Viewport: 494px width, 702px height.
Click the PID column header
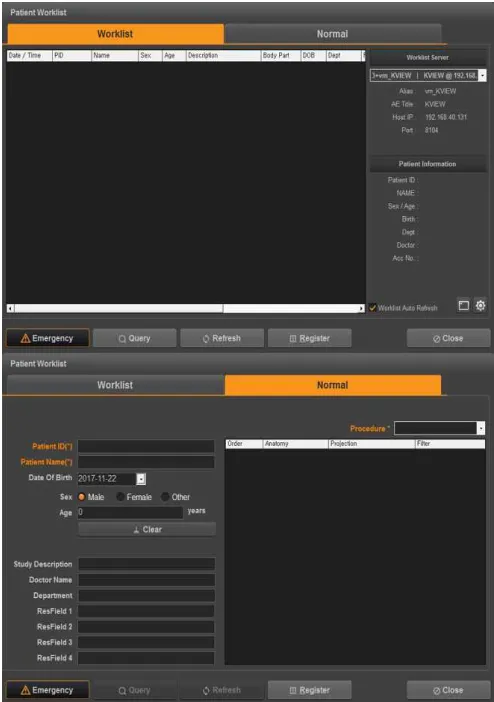pyautogui.click(x=72, y=56)
